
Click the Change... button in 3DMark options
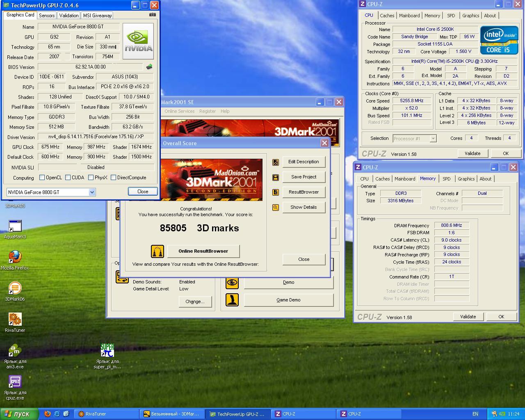[x=195, y=301]
